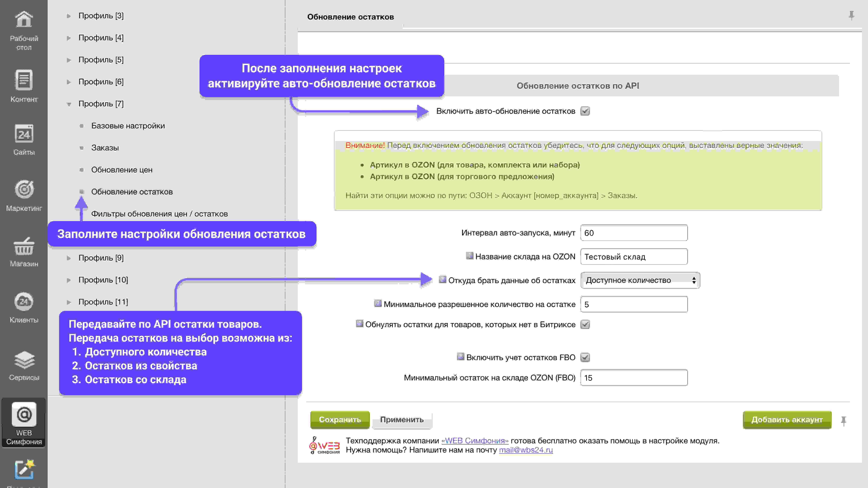Click Профиль [5] label

pos(101,60)
